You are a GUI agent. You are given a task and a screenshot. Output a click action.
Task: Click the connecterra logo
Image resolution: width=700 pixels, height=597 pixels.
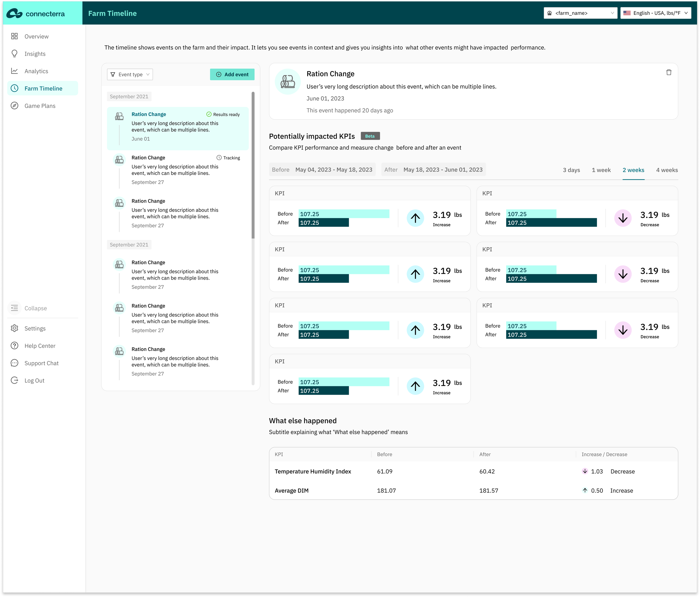[36, 13]
